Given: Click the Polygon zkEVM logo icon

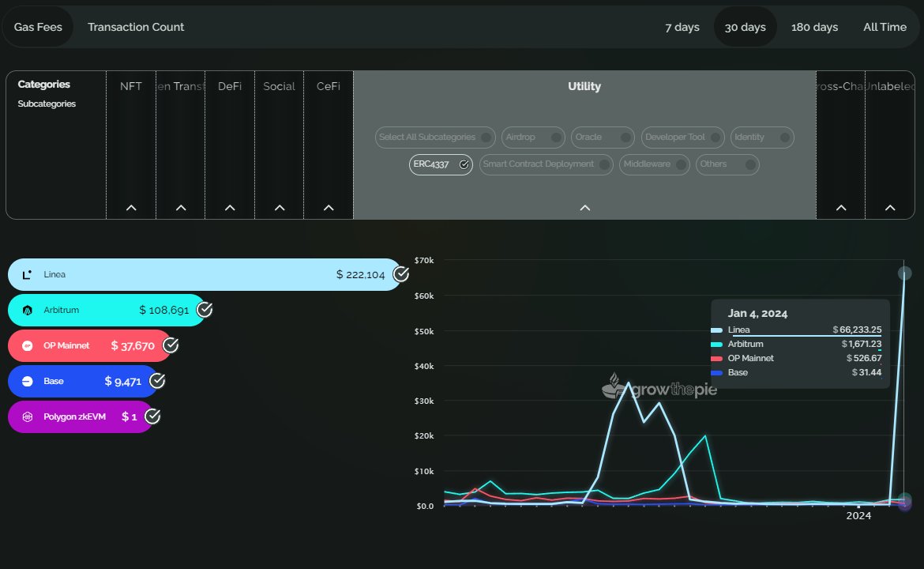Looking at the screenshot, I should (x=27, y=417).
